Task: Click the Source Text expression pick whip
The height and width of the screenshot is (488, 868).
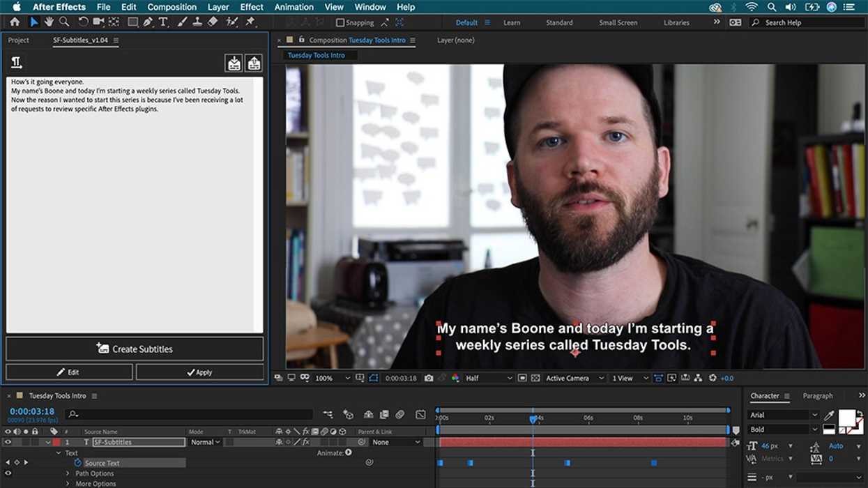Action: pyautogui.click(x=370, y=462)
